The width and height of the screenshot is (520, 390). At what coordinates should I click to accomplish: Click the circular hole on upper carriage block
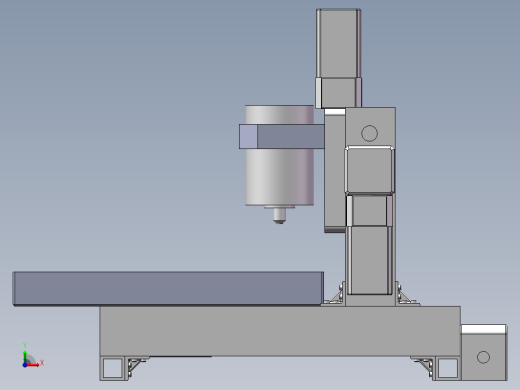[369, 133]
